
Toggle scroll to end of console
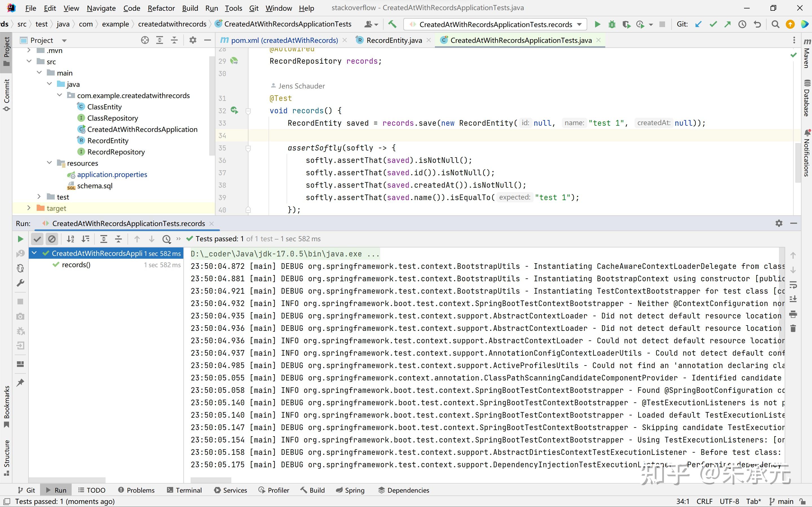[x=793, y=299]
